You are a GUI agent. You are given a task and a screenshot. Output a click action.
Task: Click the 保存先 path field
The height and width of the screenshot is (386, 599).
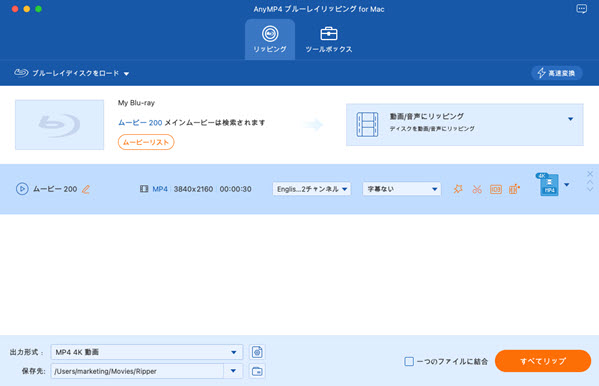[x=137, y=371]
